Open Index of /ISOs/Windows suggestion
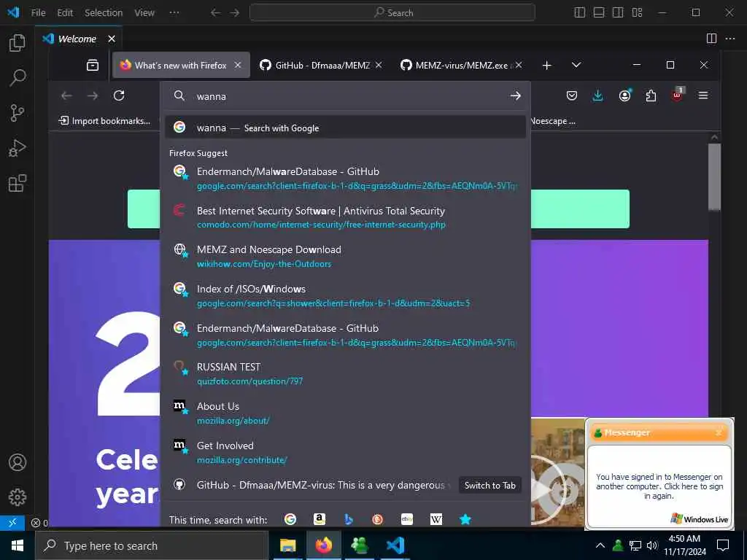The height and width of the screenshot is (560, 747). pyautogui.click(x=345, y=295)
